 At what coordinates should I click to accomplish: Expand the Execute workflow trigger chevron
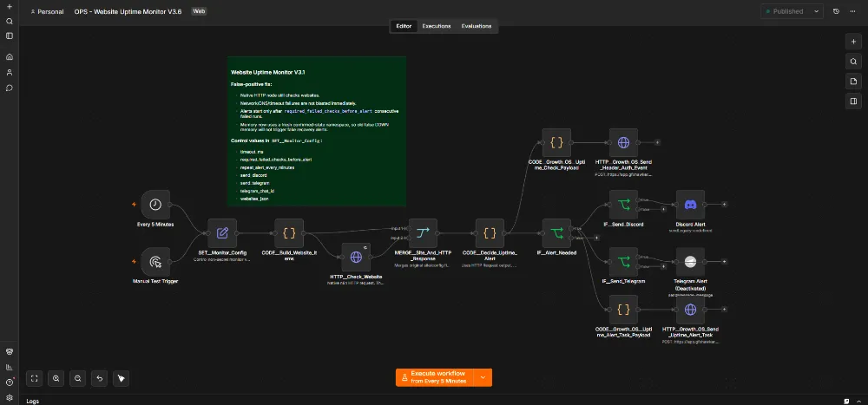(483, 377)
